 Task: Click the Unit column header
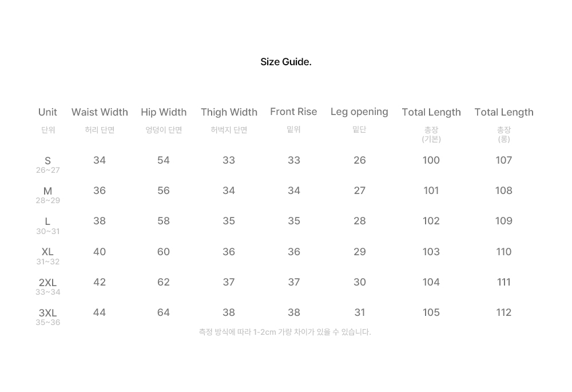pyautogui.click(x=47, y=112)
